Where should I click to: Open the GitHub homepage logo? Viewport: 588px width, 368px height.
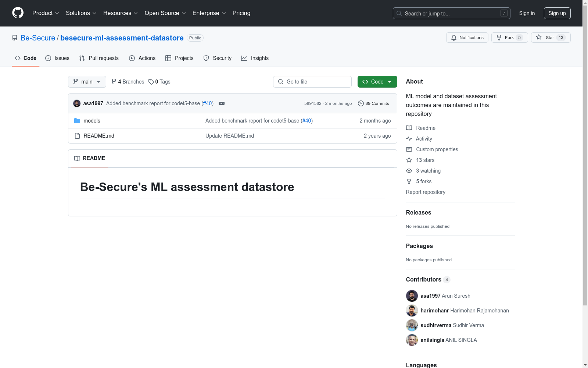point(18,13)
